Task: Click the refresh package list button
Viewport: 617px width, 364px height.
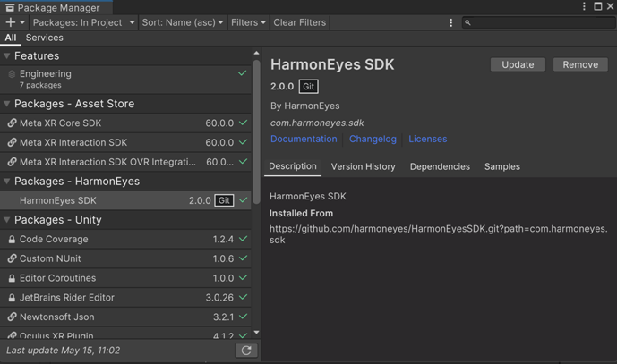Action: tap(246, 351)
